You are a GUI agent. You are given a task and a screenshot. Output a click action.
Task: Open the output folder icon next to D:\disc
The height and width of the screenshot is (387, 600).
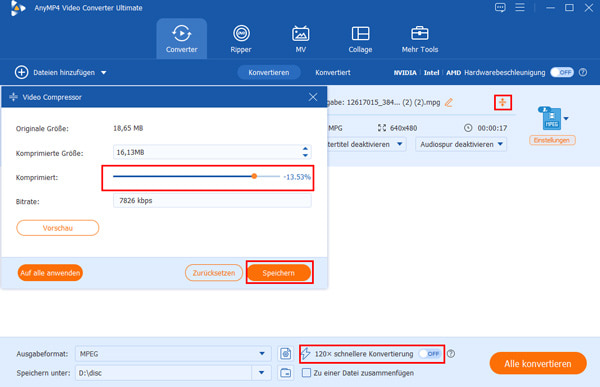click(x=285, y=372)
